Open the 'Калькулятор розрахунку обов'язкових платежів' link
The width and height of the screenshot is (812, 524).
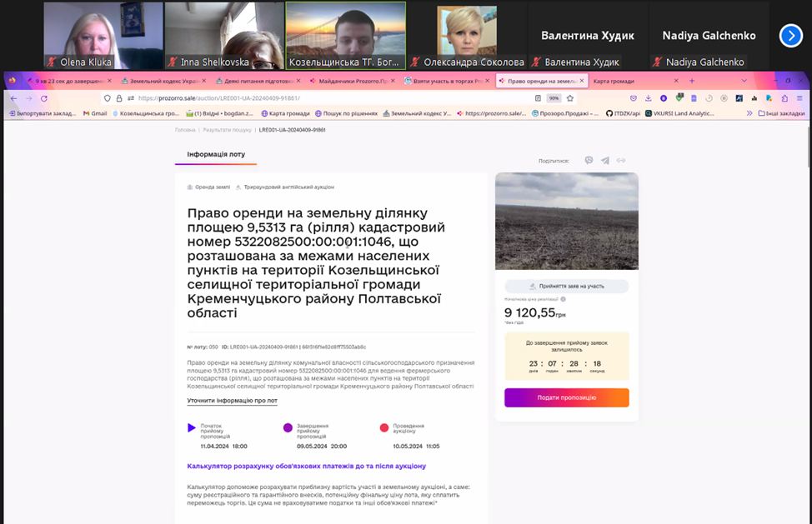(307, 466)
